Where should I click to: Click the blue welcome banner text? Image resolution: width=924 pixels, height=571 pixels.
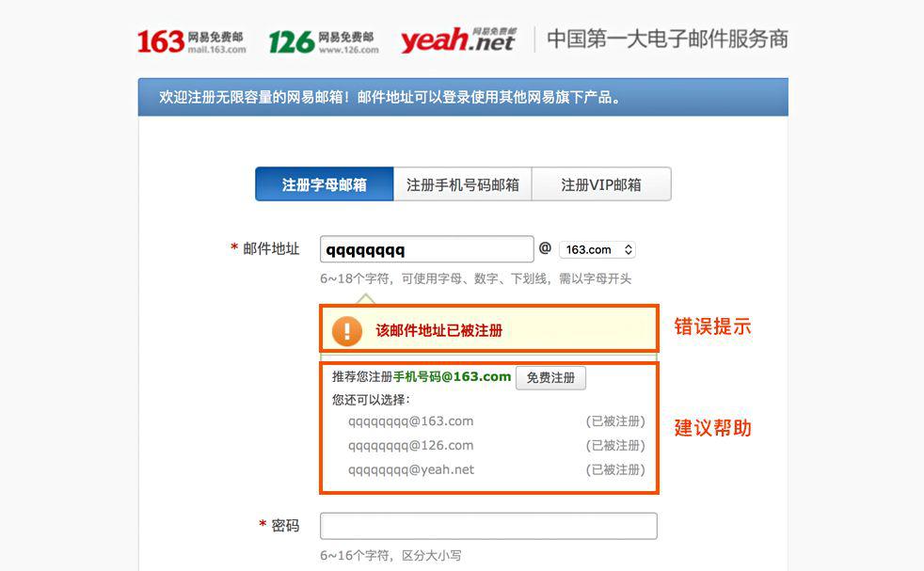coord(390,97)
